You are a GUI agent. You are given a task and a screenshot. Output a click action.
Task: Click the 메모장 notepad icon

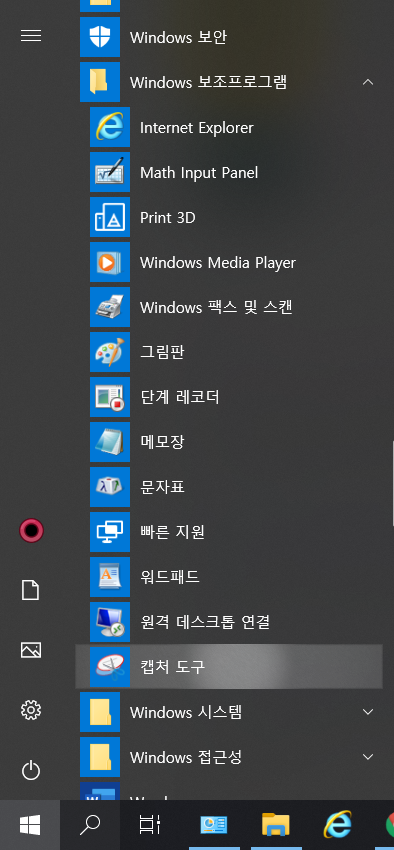109,442
